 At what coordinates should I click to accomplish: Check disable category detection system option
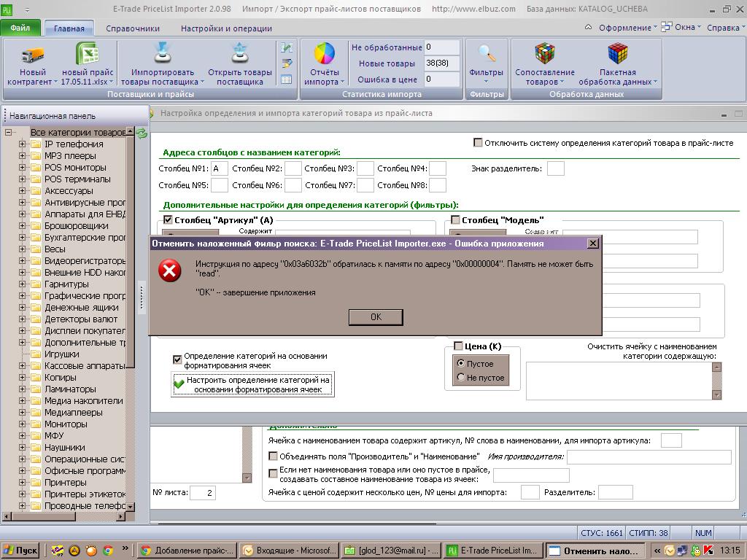(x=478, y=142)
